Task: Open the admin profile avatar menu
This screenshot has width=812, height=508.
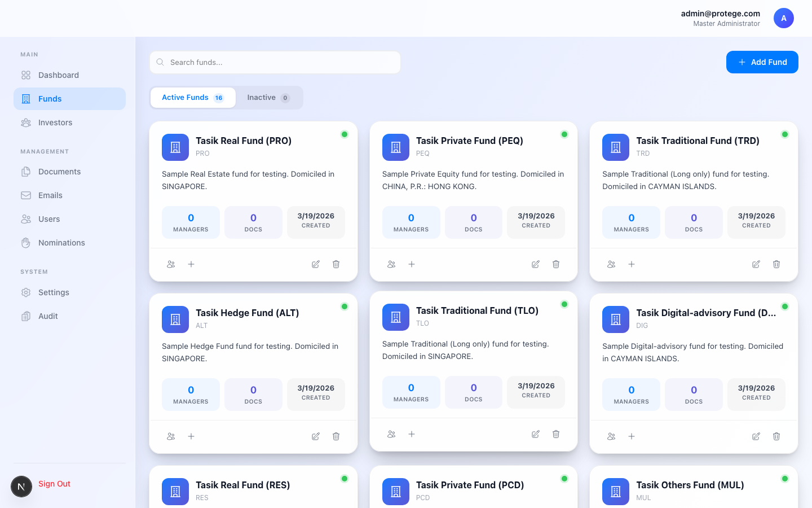Action: point(784,18)
